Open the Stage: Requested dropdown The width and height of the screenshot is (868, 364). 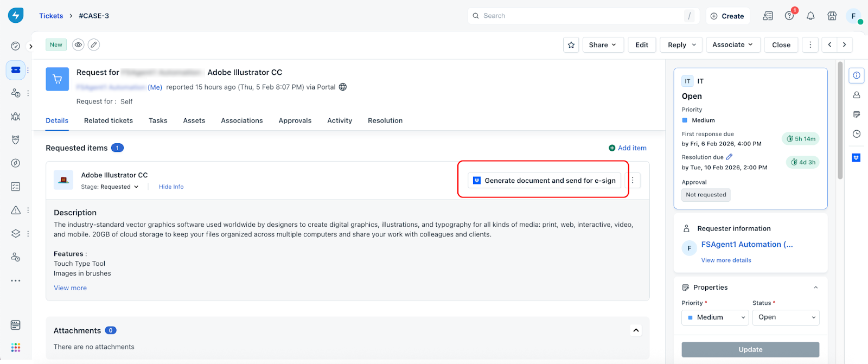[110, 187]
